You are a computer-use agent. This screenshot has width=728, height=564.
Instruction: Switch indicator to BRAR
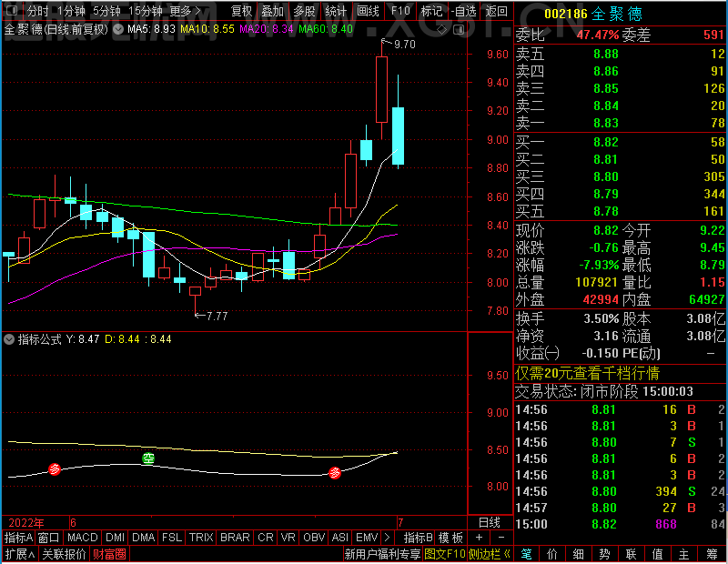235,538
